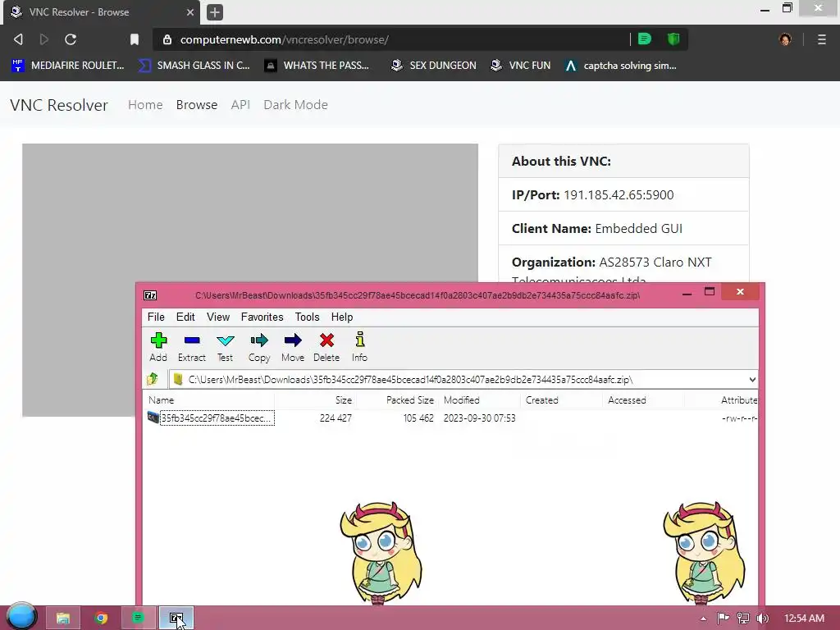Click the browser address bar URL
This screenshot has height=630, width=840.
pyautogui.click(x=285, y=39)
